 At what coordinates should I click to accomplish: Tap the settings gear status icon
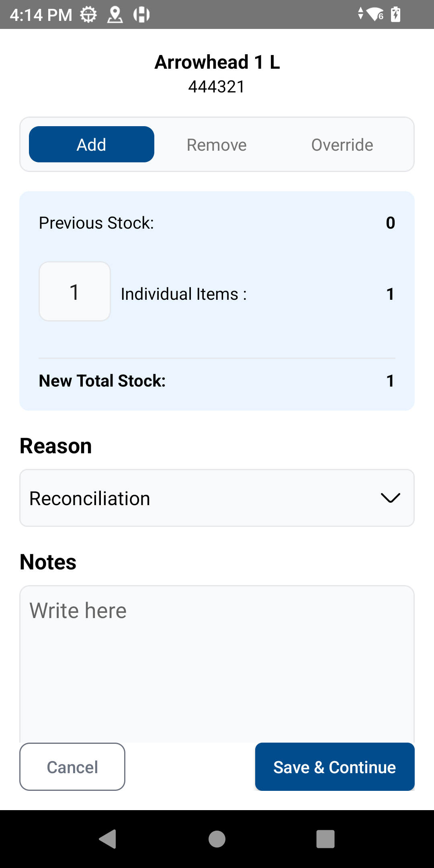[88, 15]
